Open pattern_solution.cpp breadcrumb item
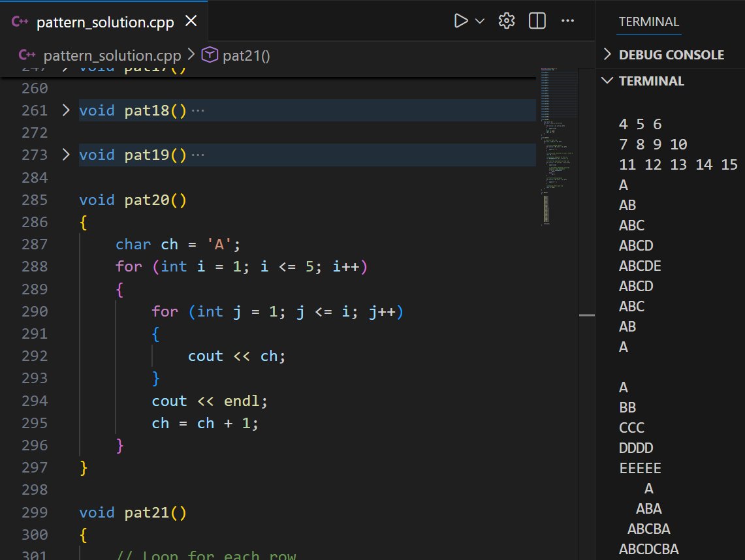The image size is (745, 560). (112, 55)
